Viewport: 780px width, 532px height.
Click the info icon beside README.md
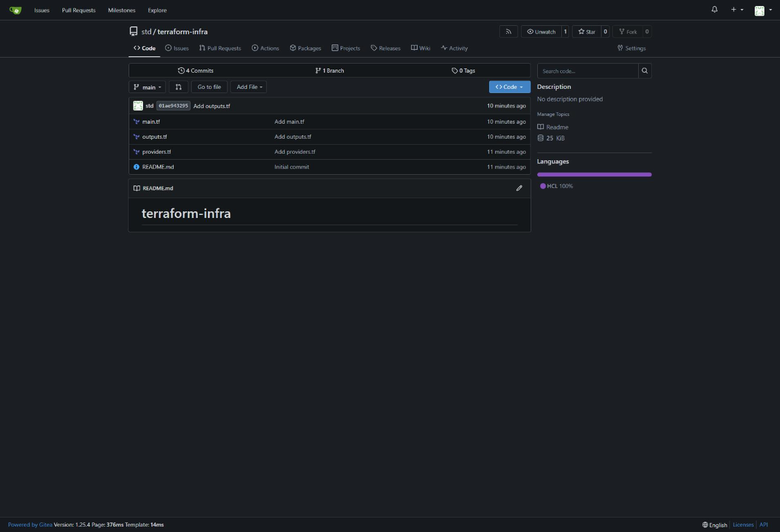(136, 167)
